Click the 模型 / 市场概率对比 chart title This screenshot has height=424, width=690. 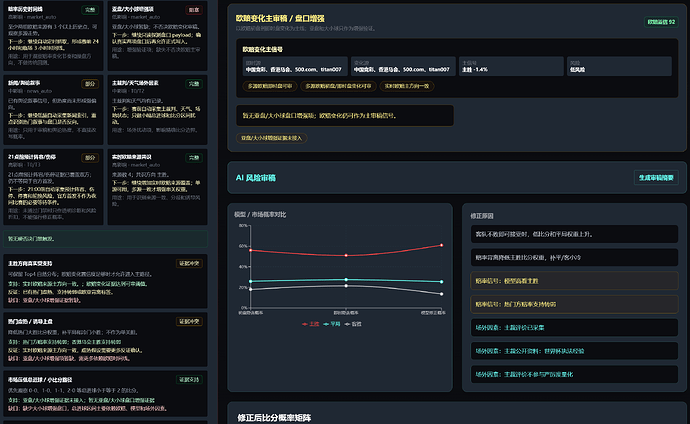pos(260,215)
